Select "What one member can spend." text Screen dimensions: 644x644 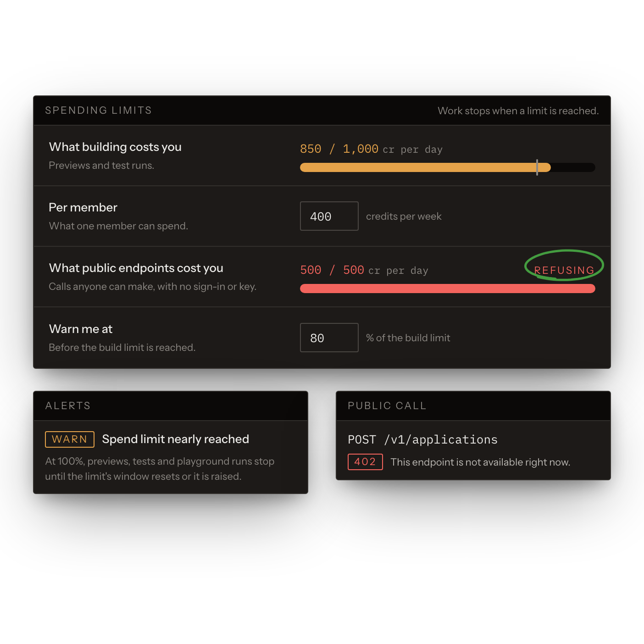tap(118, 226)
